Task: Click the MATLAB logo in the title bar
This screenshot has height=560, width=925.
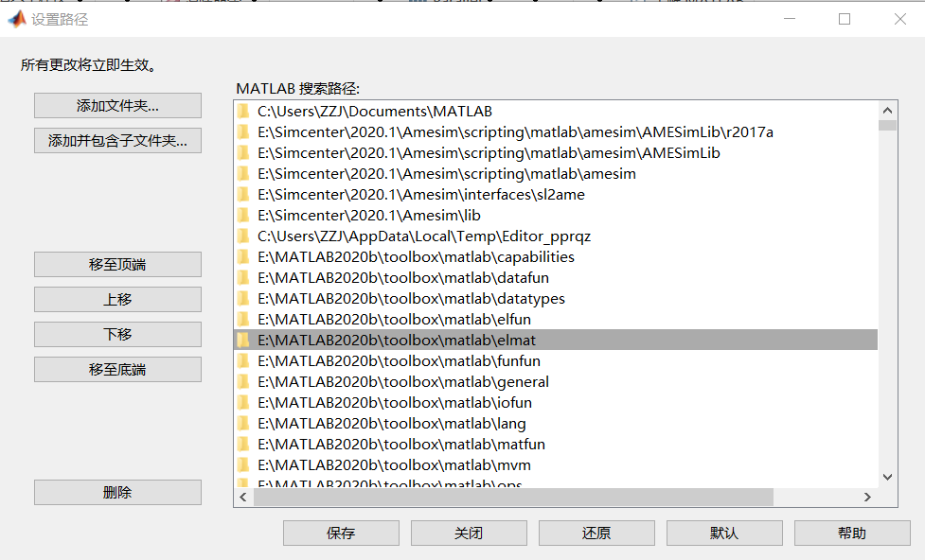Action: [15, 18]
